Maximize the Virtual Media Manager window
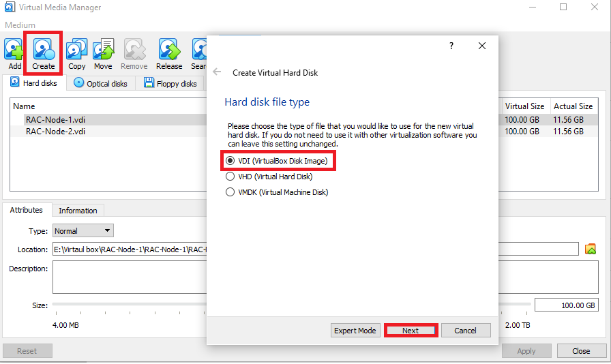Screen dimensions: 611x364 563,7
